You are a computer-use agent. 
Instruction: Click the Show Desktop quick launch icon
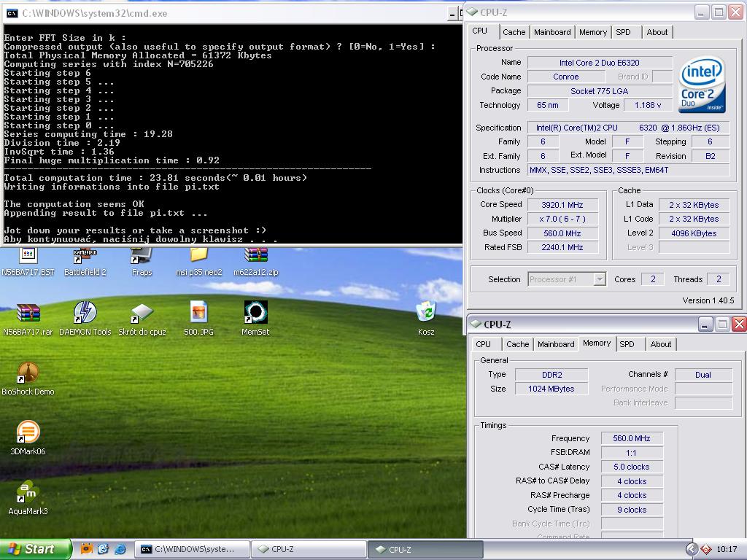point(104,549)
